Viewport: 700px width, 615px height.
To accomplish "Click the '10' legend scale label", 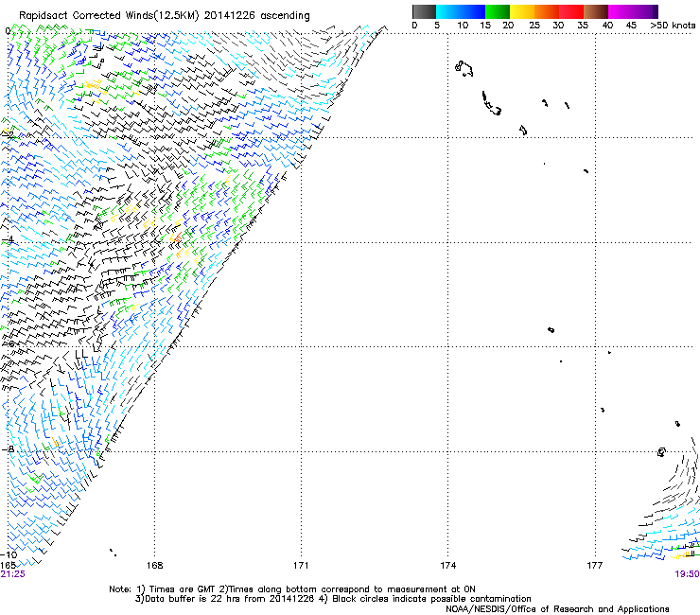I will (463, 26).
